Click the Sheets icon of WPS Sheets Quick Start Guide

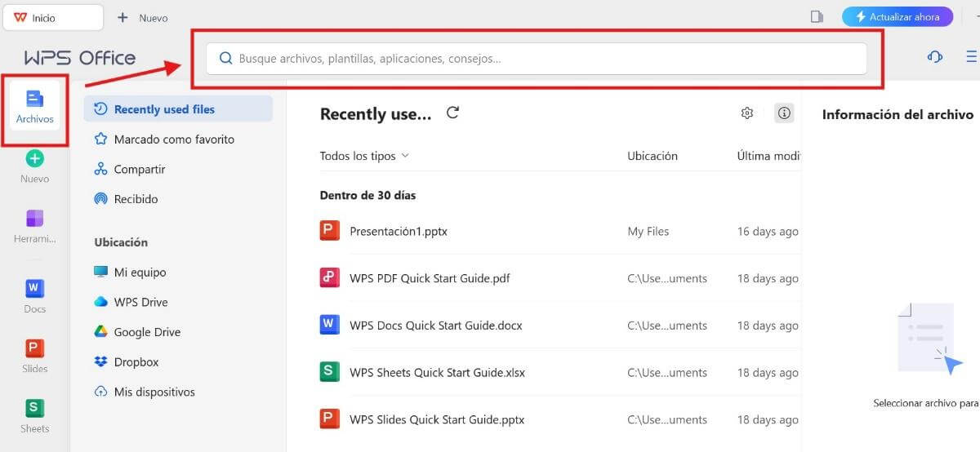click(x=329, y=372)
